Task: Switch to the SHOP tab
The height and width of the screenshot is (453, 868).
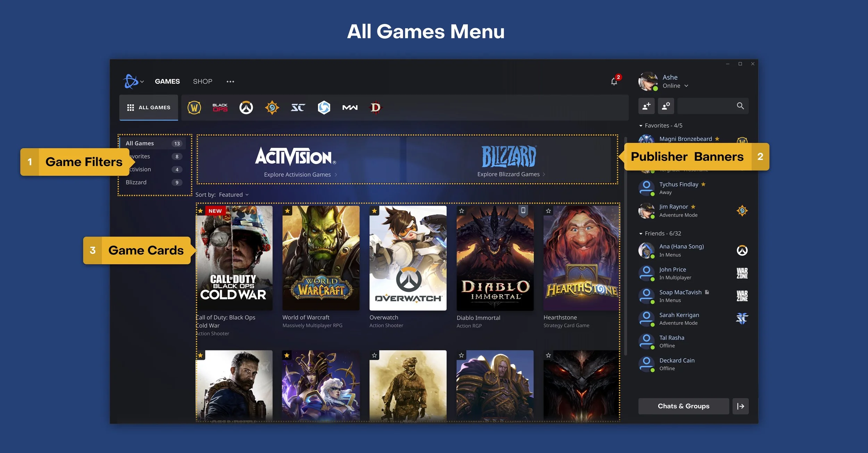Action: tap(202, 81)
